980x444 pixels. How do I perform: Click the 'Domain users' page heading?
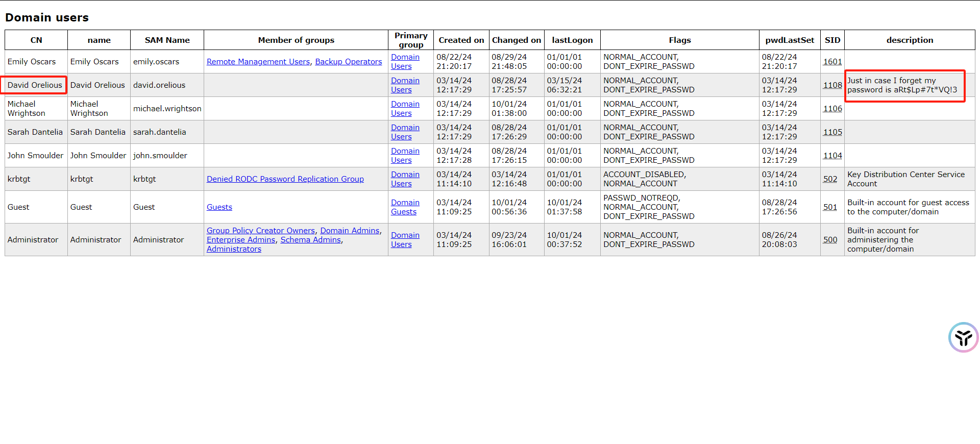pos(47,18)
